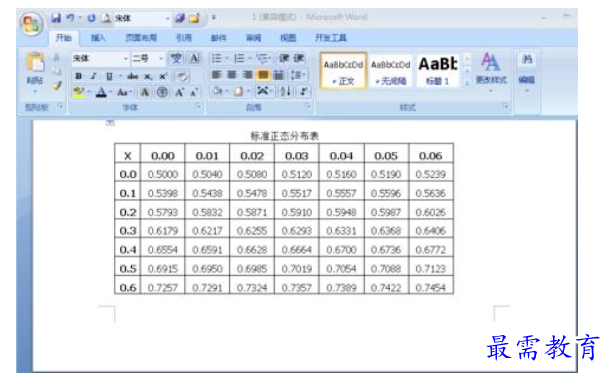Image resolution: width=608 pixels, height=379 pixels.
Task: Apply the 标题 1 style
Action: pos(438,71)
